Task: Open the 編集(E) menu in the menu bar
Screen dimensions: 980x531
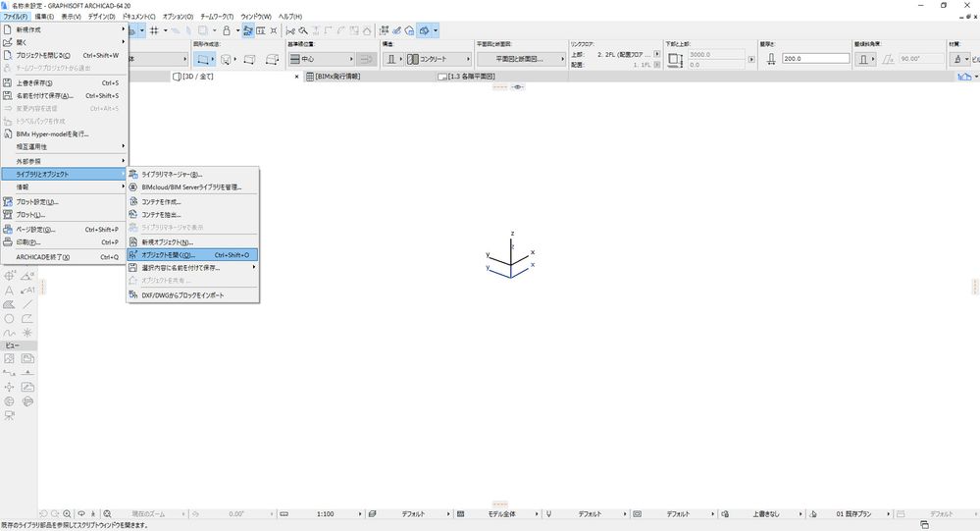Action: (44, 17)
